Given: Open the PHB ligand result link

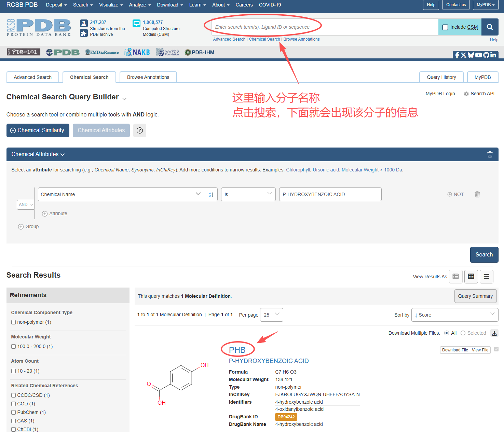Looking at the screenshot, I should coord(237,350).
